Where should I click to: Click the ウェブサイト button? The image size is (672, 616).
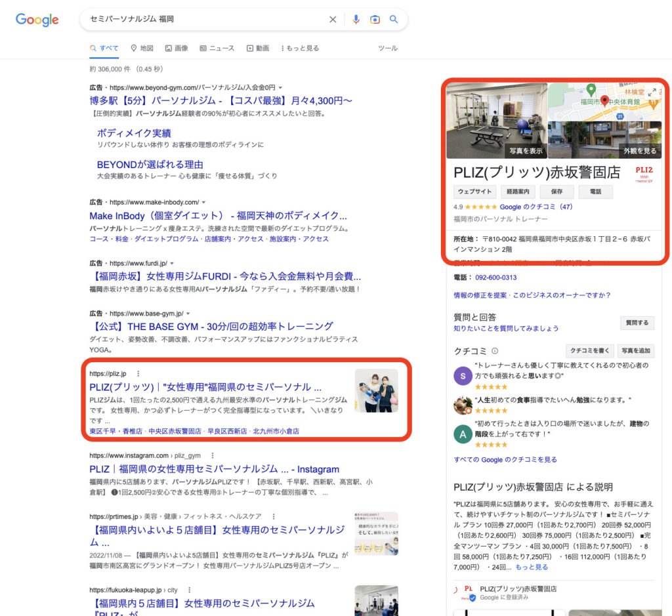click(x=474, y=192)
